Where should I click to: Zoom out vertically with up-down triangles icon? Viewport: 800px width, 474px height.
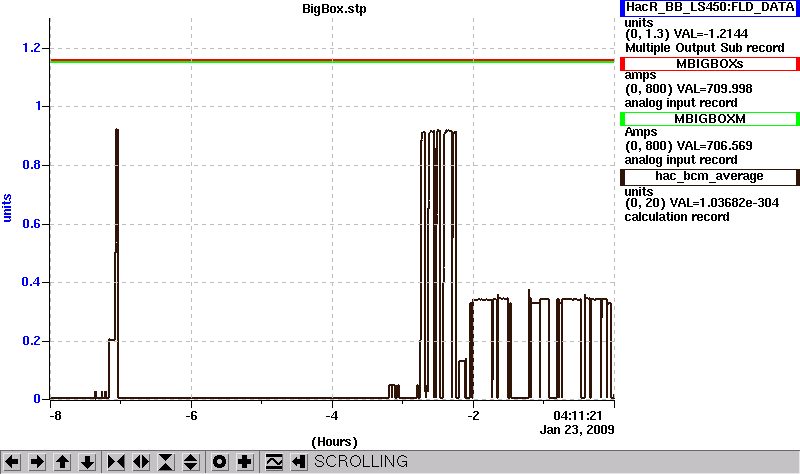(x=191, y=462)
